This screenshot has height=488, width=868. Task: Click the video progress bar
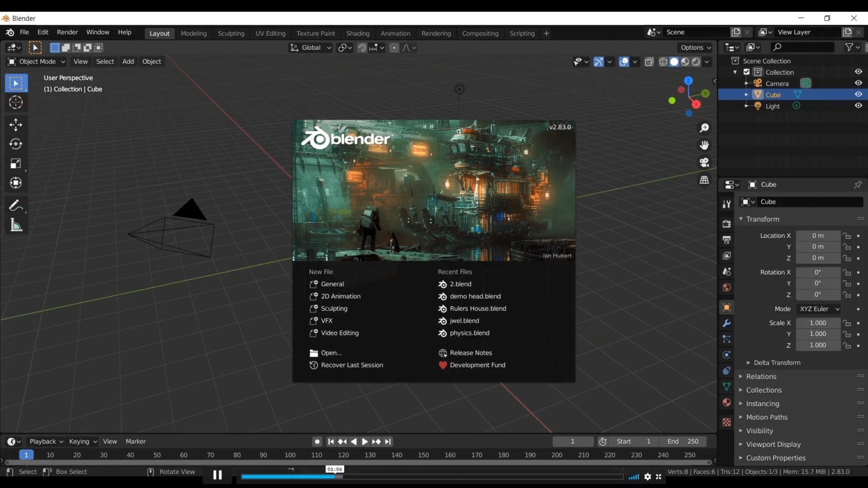(x=432, y=477)
